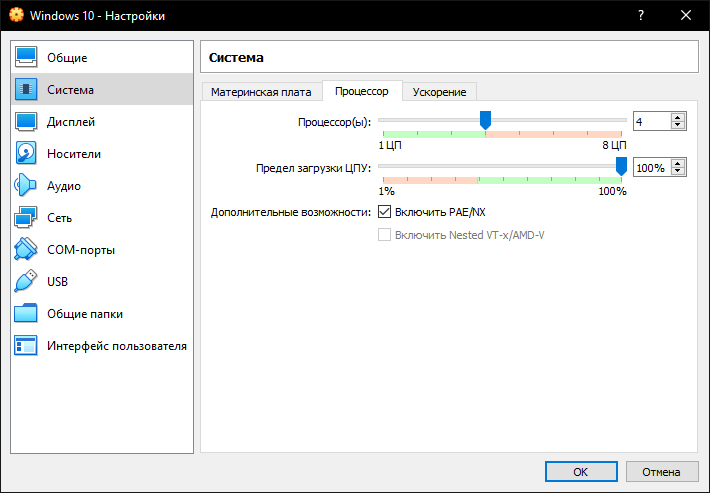710x493 pixels.
Task: Click the Процессор(ы) slider handle
Action: pyautogui.click(x=485, y=120)
